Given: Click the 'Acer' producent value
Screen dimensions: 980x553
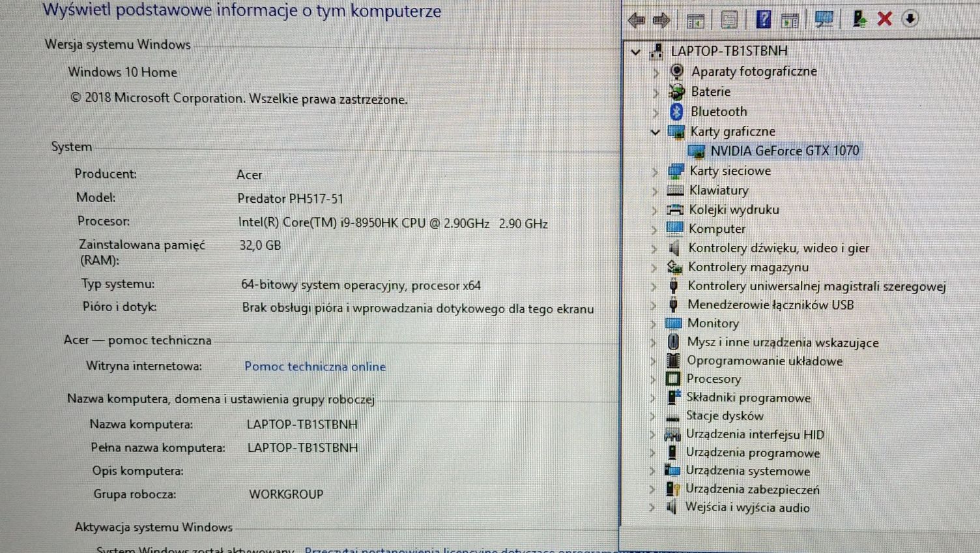Looking at the screenshot, I should pyautogui.click(x=250, y=175).
